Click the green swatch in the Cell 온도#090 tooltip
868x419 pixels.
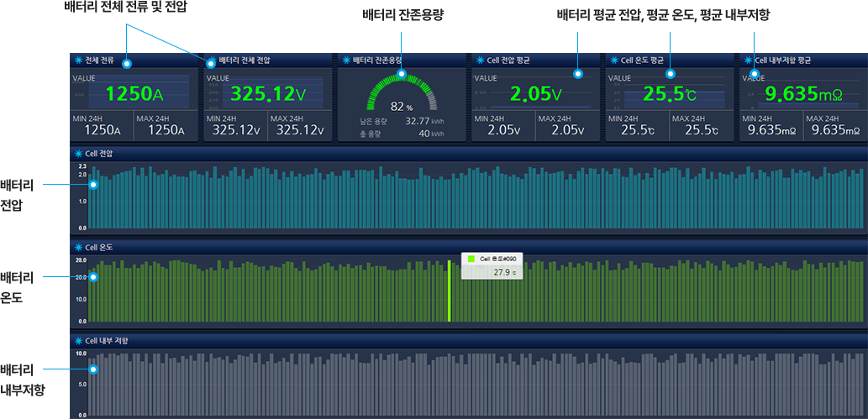(471, 259)
